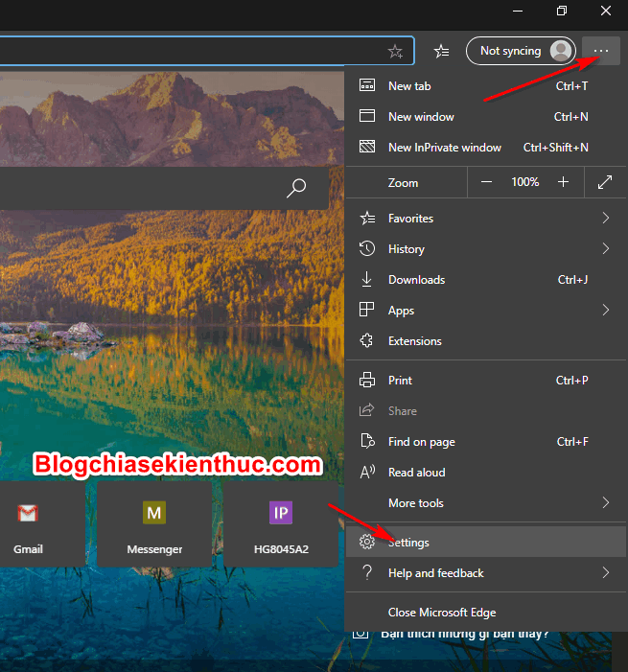
Task: Click the Help question mark icon
Action: (x=367, y=572)
